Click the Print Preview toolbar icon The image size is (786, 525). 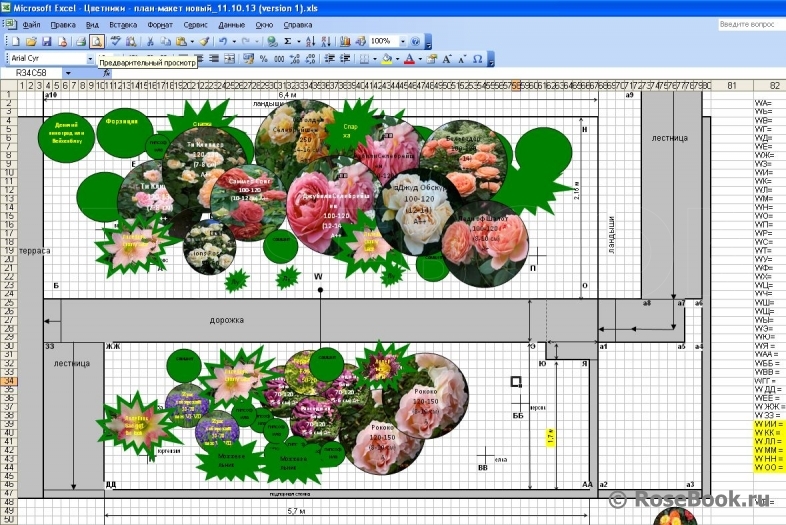coord(97,41)
